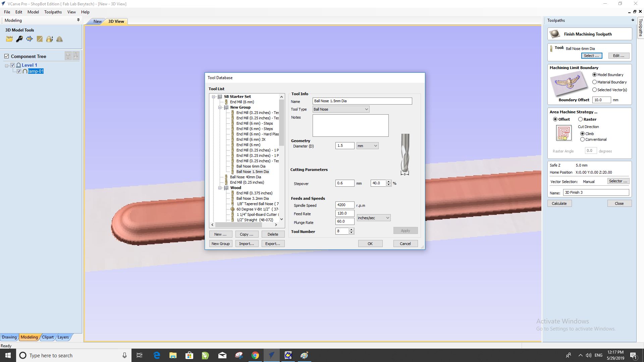644x362 pixels.
Task: Select Conventional cut direction
Action: click(583, 139)
